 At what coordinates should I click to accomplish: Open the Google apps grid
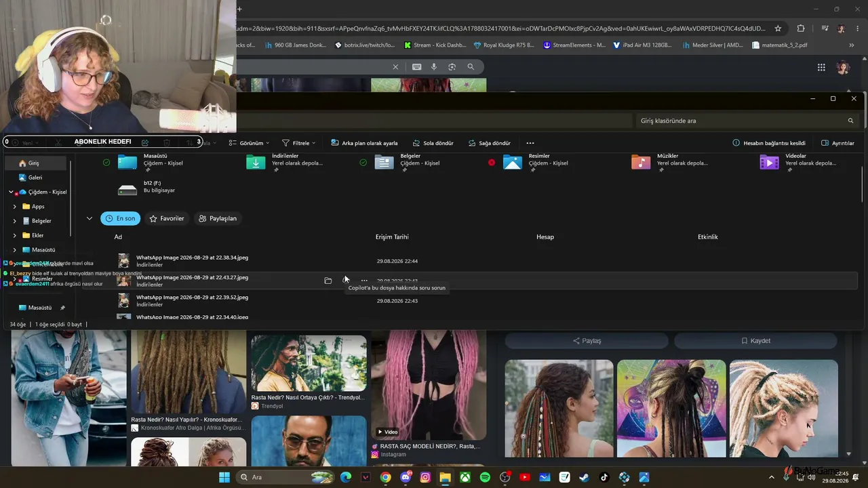pyautogui.click(x=821, y=67)
